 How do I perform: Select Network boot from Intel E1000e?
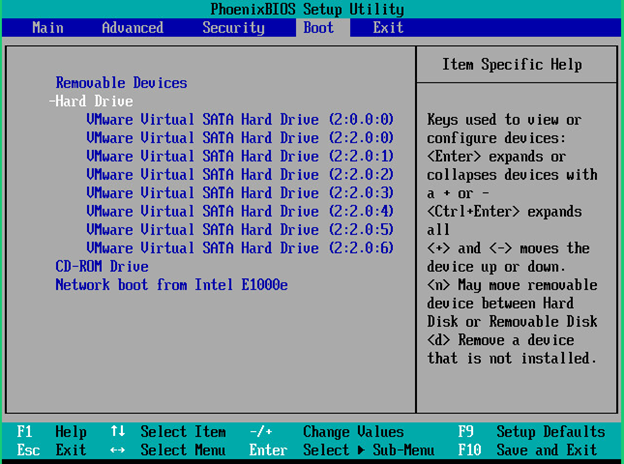[x=171, y=285]
